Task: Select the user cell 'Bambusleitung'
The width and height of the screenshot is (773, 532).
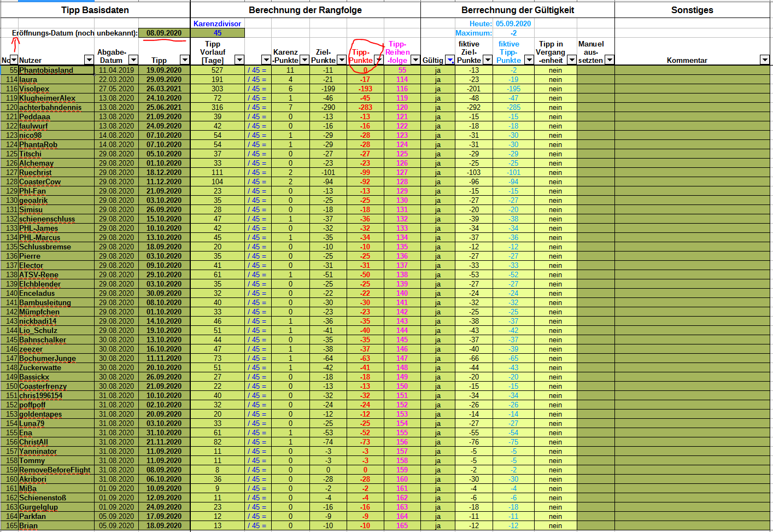Action: coord(56,302)
